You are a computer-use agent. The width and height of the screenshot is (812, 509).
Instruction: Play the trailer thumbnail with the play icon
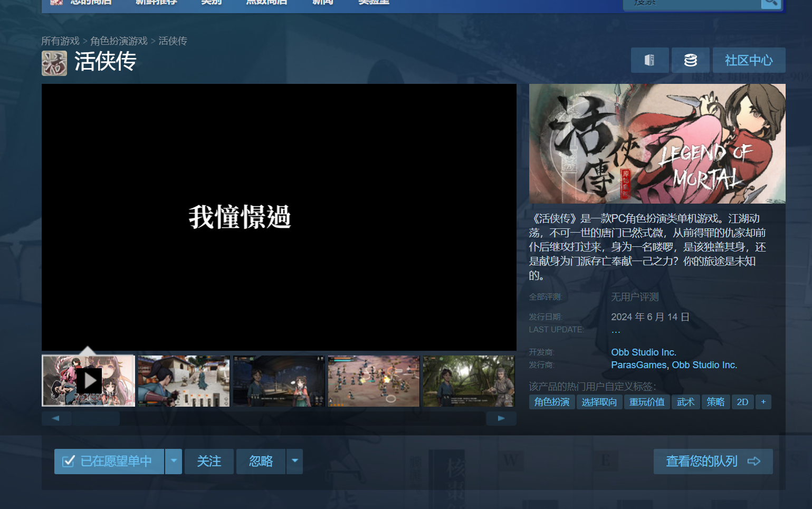pos(89,381)
